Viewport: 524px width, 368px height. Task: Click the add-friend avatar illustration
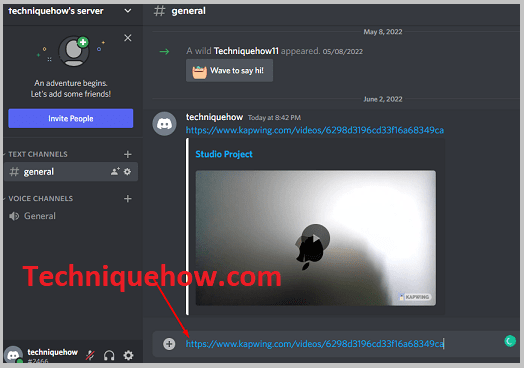(x=74, y=51)
